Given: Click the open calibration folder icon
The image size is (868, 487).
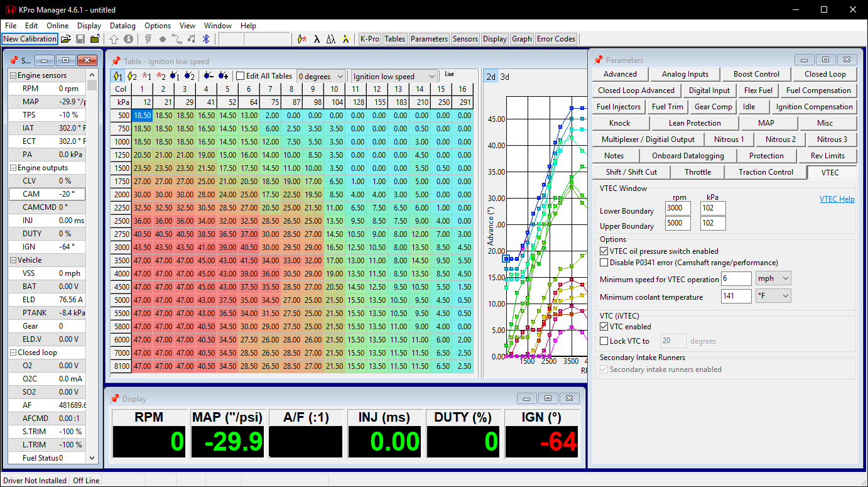Looking at the screenshot, I should pyautogui.click(x=65, y=39).
